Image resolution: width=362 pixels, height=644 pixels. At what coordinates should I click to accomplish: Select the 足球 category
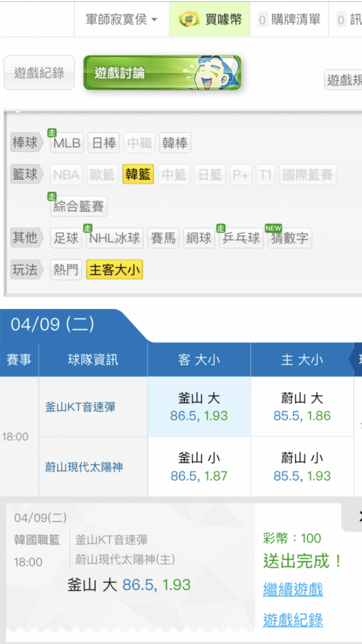66,238
